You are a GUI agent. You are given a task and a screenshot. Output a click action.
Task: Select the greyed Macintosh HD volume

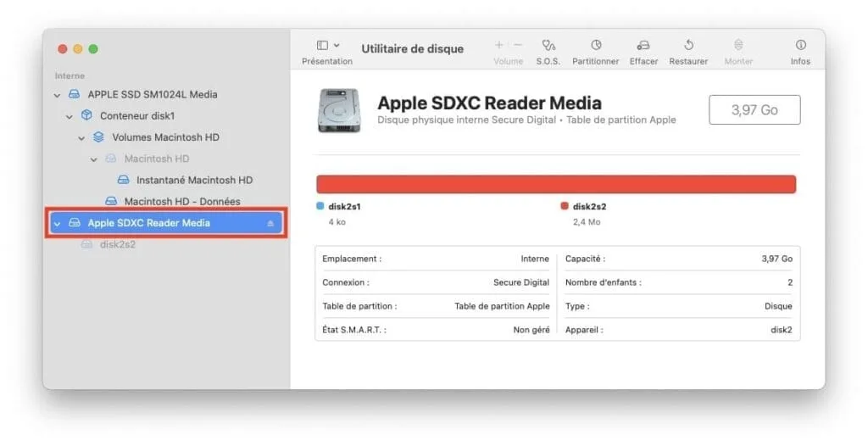pyautogui.click(x=157, y=159)
